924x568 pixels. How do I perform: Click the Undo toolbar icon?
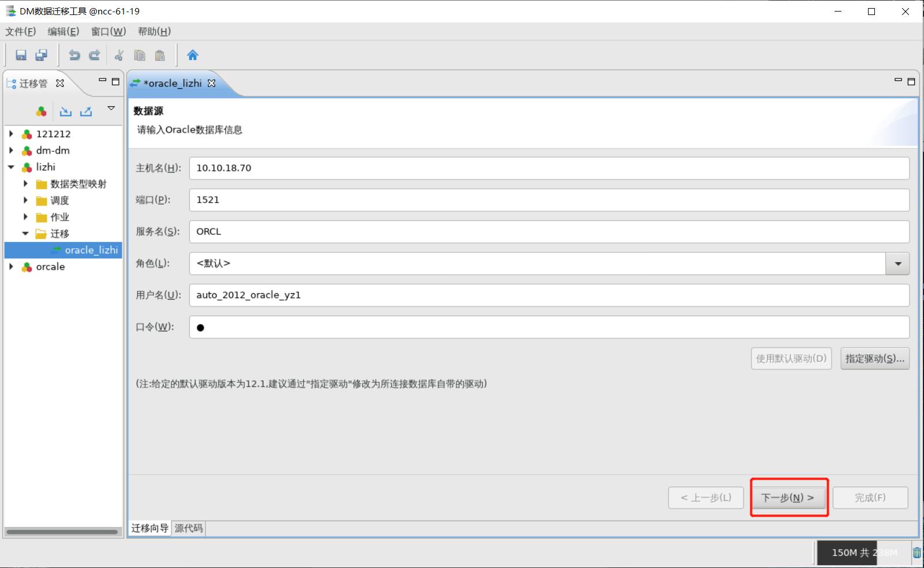coord(74,55)
